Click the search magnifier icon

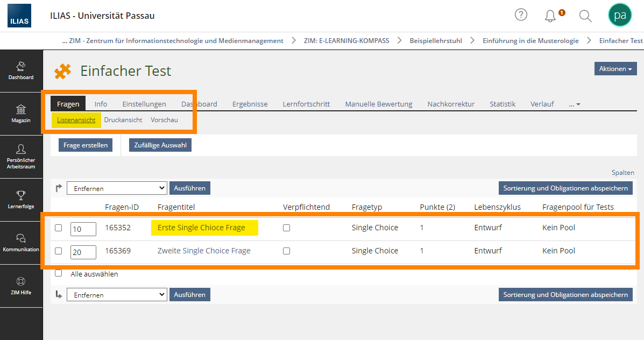coord(585,16)
